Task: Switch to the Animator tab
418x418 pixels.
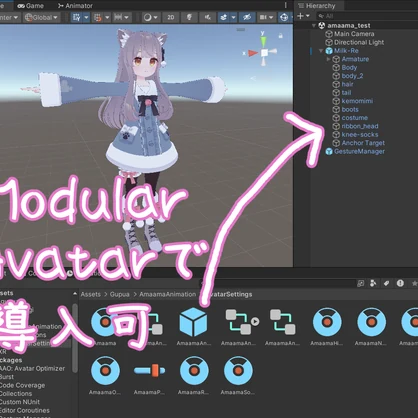Action: pos(75,6)
